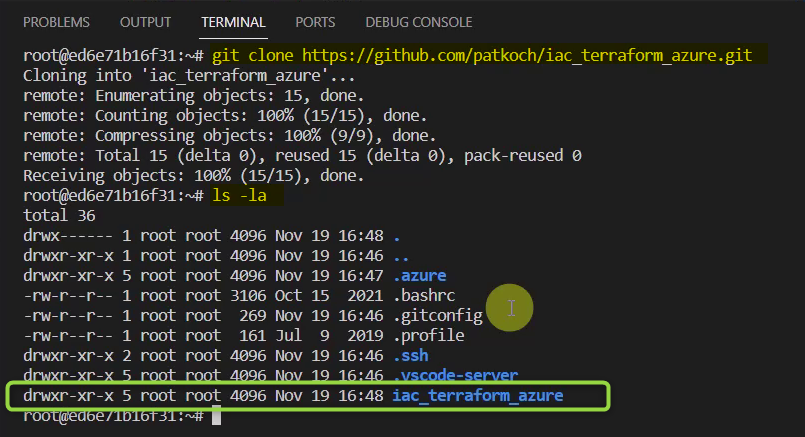Image resolution: width=805 pixels, height=437 pixels.
Task: Click the git clone command URL
Action: [527, 55]
